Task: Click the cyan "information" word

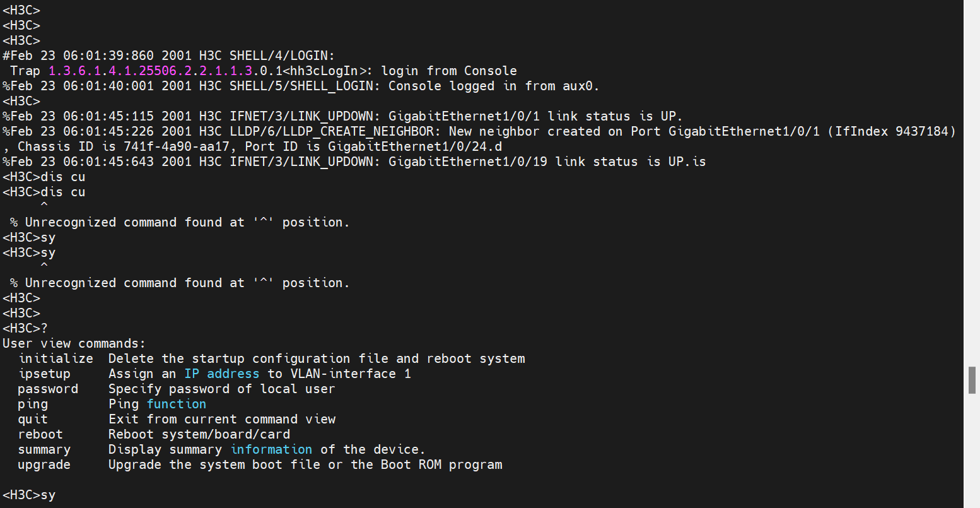Action: [x=271, y=449]
